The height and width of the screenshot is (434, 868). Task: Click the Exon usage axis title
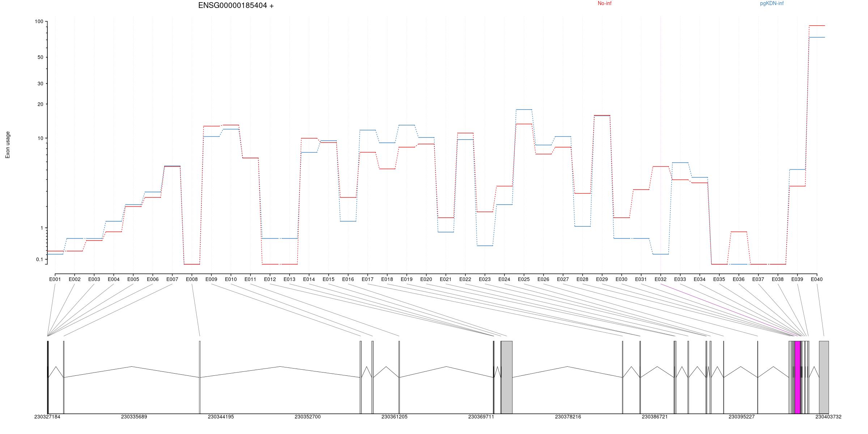[x=8, y=145]
